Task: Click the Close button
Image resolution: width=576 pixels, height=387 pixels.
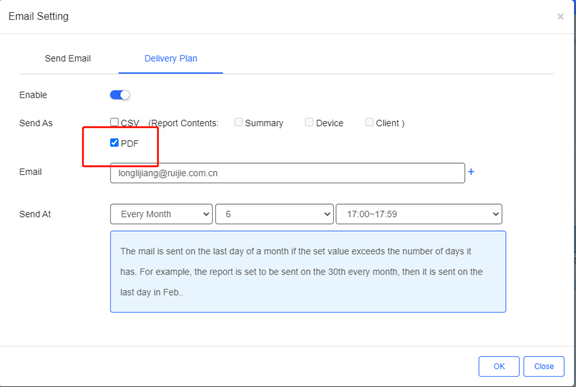Action: click(x=544, y=366)
